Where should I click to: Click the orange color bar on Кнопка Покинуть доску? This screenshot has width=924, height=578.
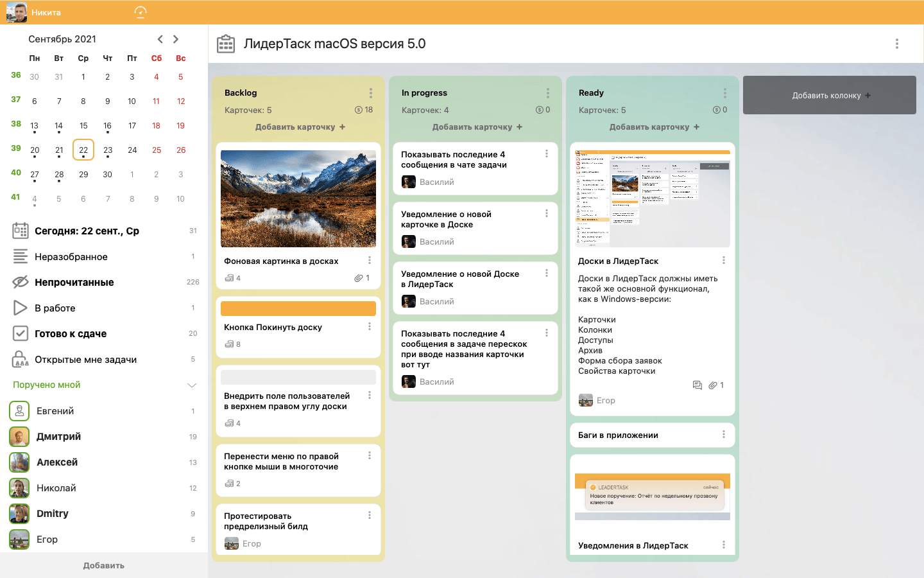(298, 308)
